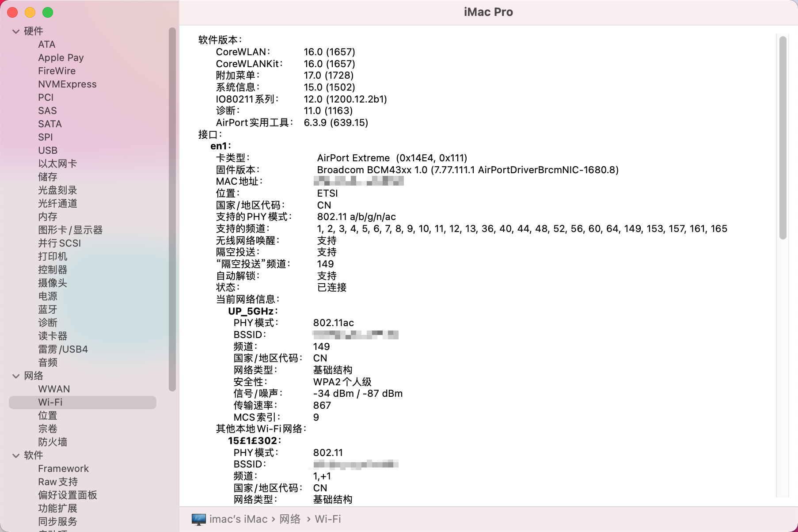Click 网络 in the bottom path bar
The height and width of the screenshot is (532, 798).
pyautogui.click(x=290, y=519)
